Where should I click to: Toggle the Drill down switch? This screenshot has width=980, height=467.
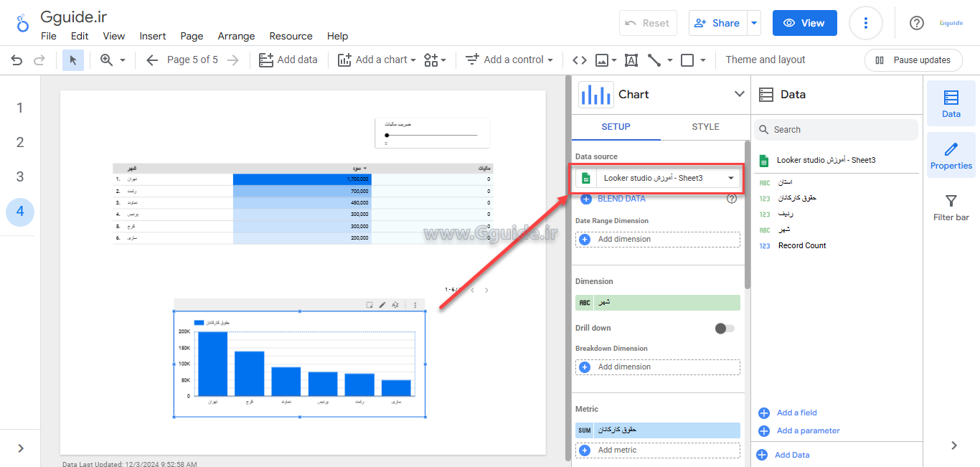(725, 329)
